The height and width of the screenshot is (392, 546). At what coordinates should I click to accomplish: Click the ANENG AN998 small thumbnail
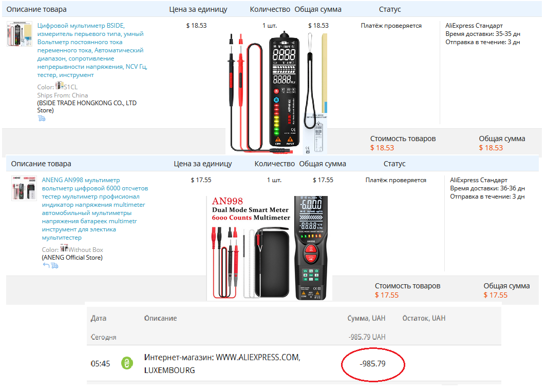[24, 188]
